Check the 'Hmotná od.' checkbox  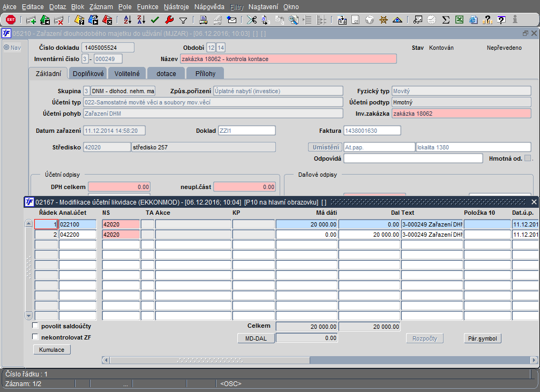pos(528,158)
